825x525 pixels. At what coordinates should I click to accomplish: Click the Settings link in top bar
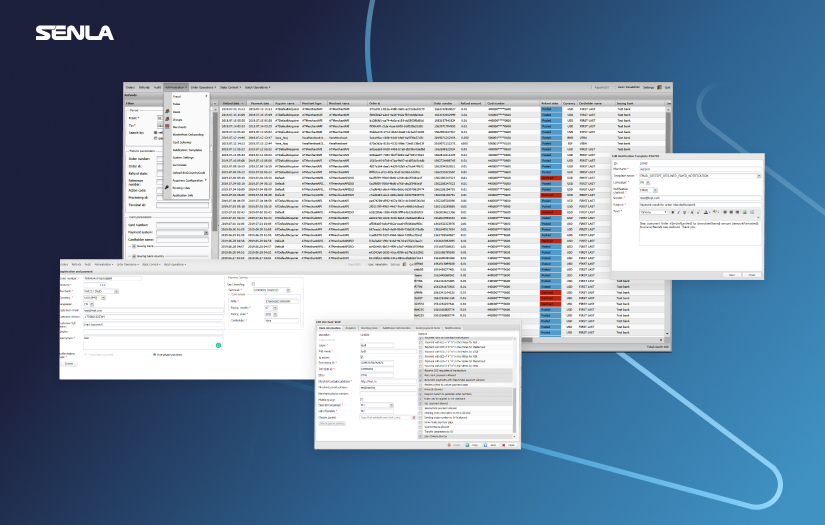(x=648, y=88)
